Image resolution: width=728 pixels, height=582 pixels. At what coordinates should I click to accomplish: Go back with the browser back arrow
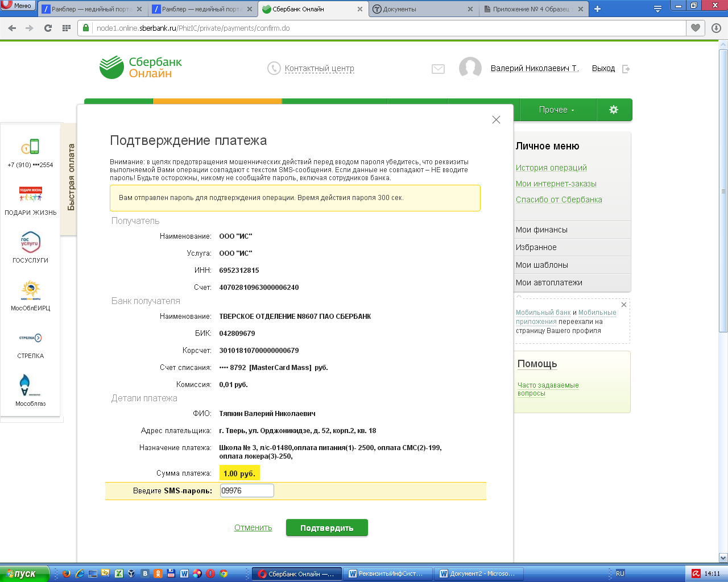tap(13, 28)
